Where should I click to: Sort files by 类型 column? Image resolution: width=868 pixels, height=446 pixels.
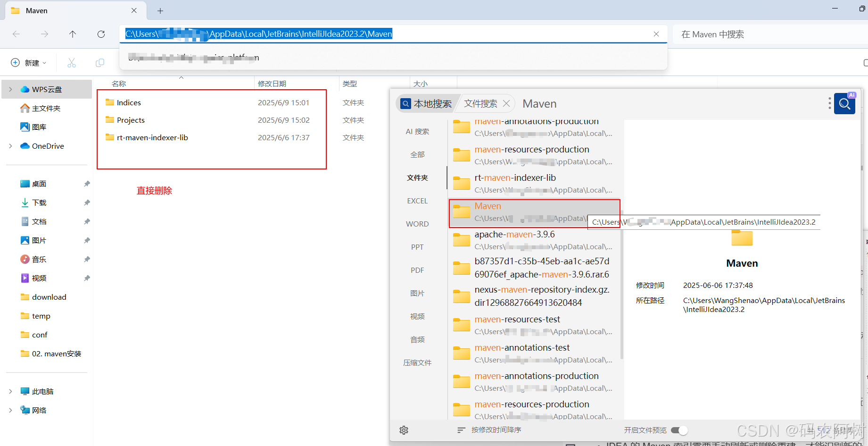(x=350, y=84)
